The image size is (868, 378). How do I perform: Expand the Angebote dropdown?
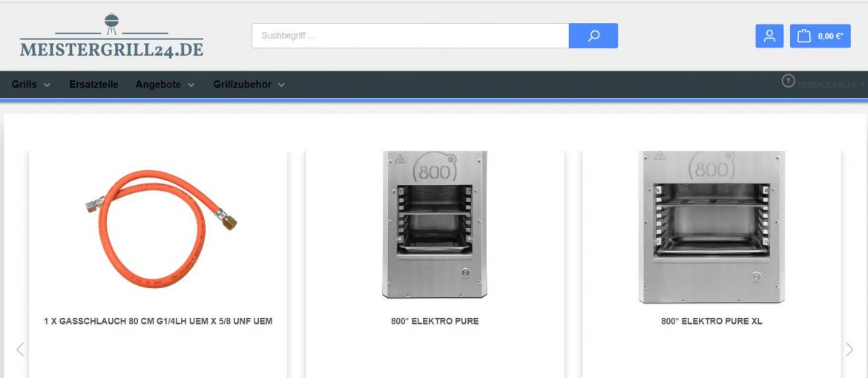click(x=165, y=85)
